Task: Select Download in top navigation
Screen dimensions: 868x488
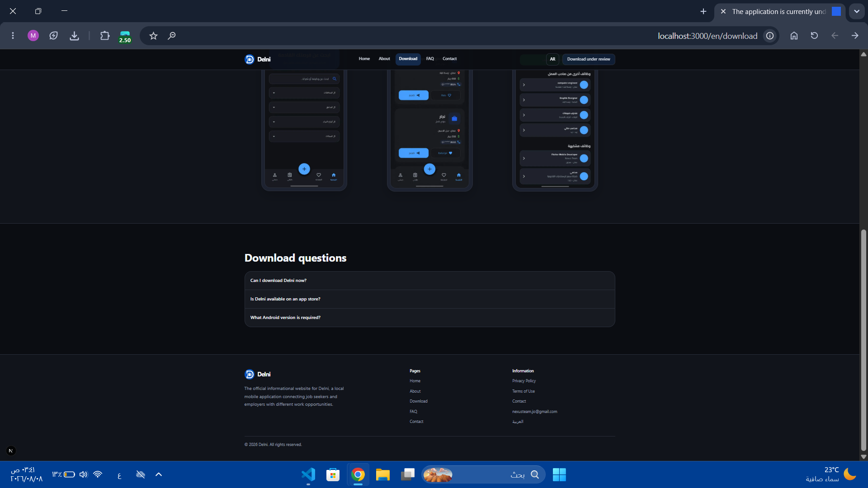Action: [408, 59]
